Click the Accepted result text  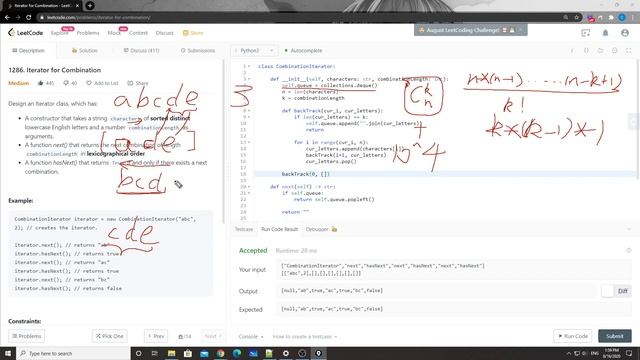tap(253, 251)
